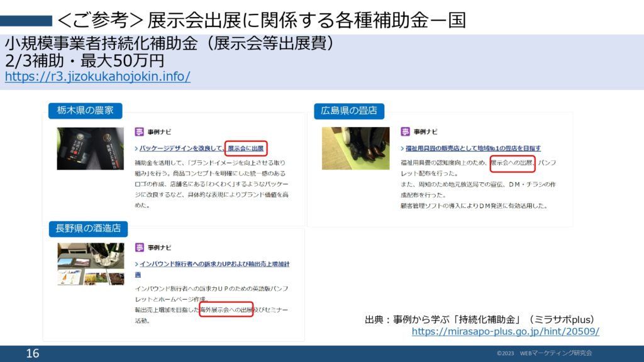Click the 広島県の畳店 blue label
The width and height of the screenshot is (644, 362).
[x=349, y=111]
